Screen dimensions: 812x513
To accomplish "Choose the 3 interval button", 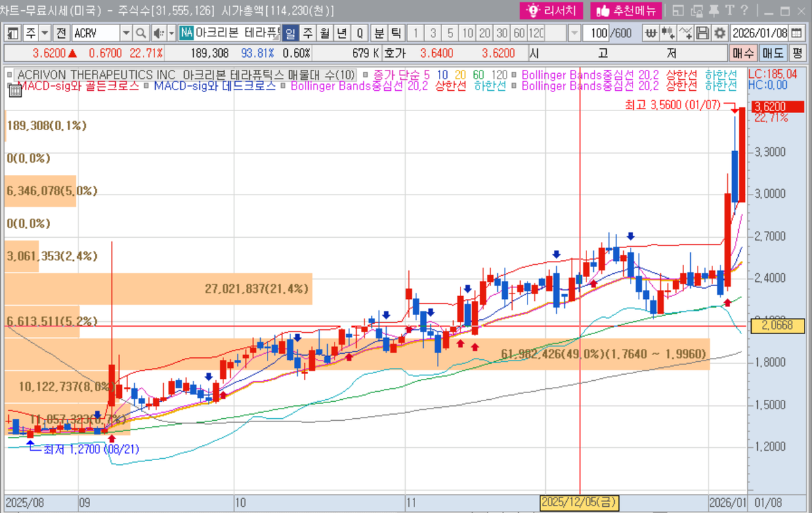I will 433,34.
